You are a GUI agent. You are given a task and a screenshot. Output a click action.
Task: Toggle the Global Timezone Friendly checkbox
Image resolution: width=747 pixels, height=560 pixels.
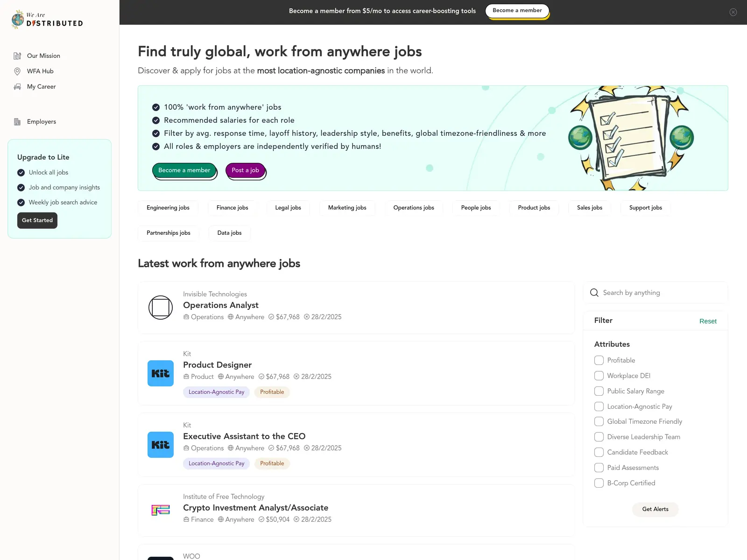tap(599, 421)
